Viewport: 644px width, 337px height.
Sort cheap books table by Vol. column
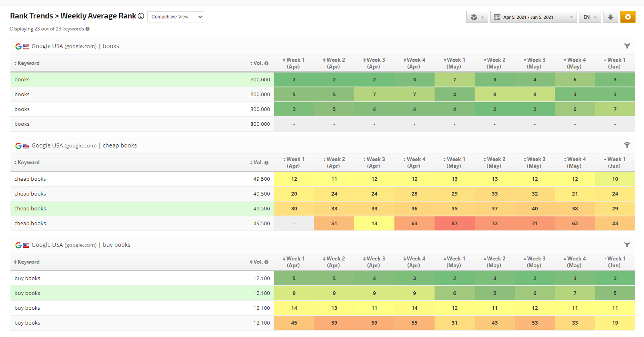(x=257, y=163)
